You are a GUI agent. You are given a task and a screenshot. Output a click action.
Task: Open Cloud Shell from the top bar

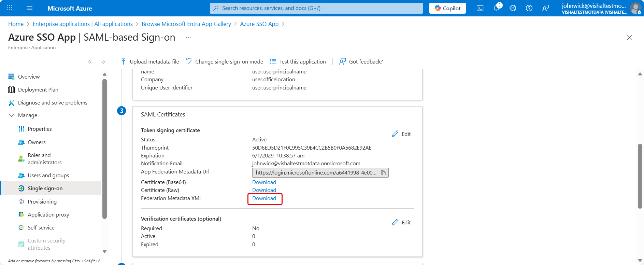point(480,8)
